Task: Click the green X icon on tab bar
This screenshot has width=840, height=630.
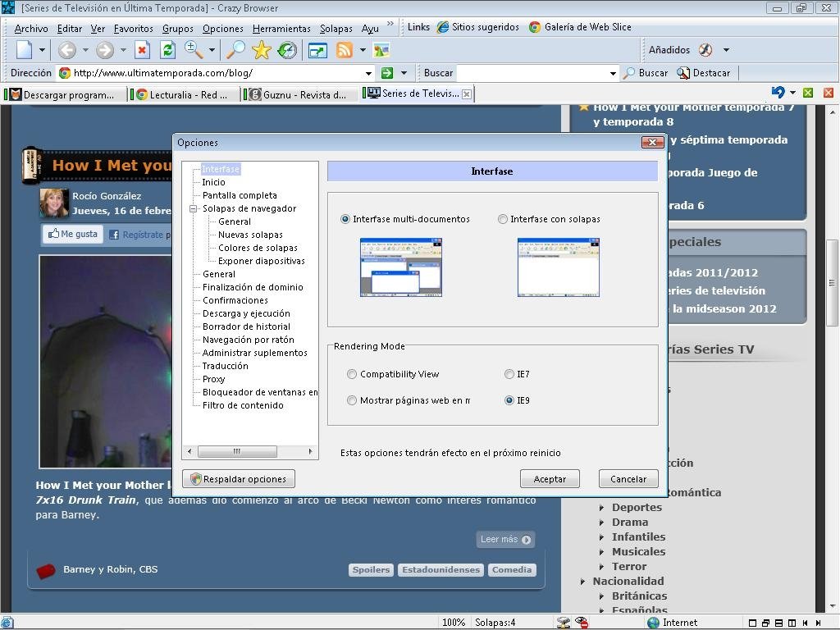Action: pyautogui.click(x=808, y=93)
